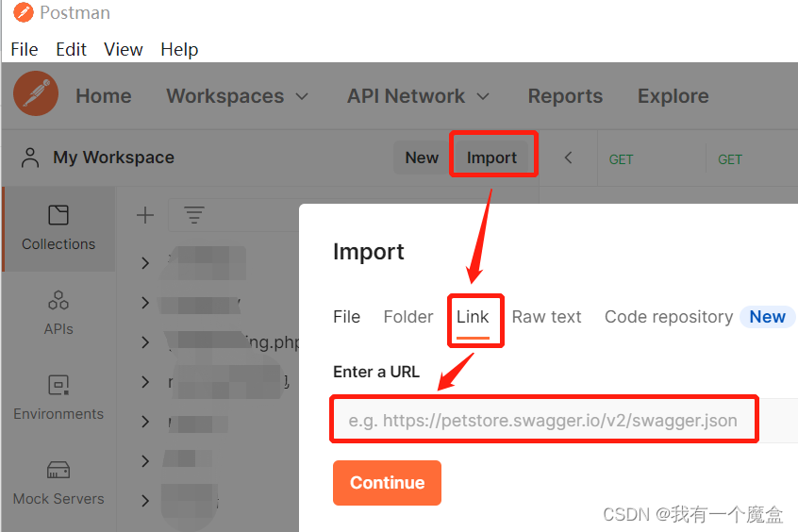
Task: Open the Workspaces dropdown
Action: coord(237,96)
